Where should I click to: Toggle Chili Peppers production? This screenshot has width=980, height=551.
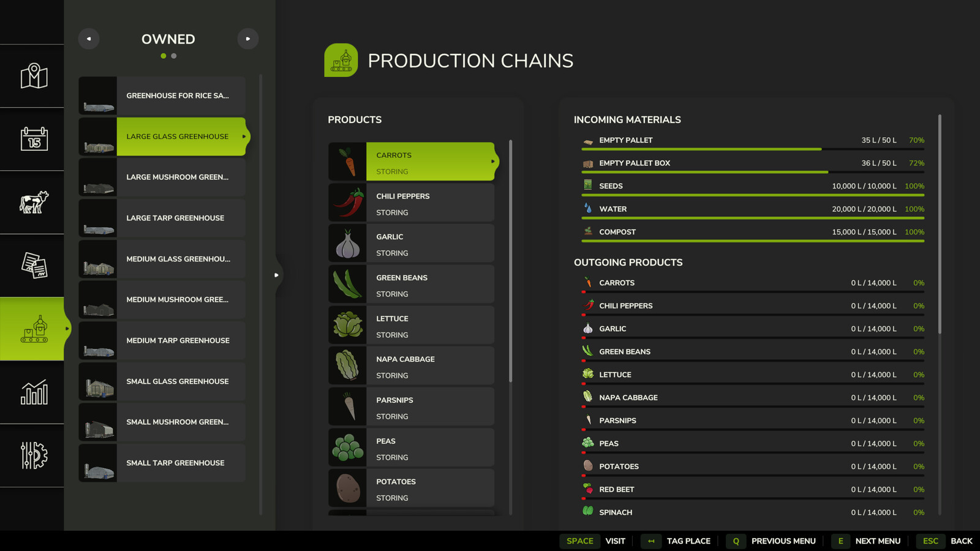point(430,204)
